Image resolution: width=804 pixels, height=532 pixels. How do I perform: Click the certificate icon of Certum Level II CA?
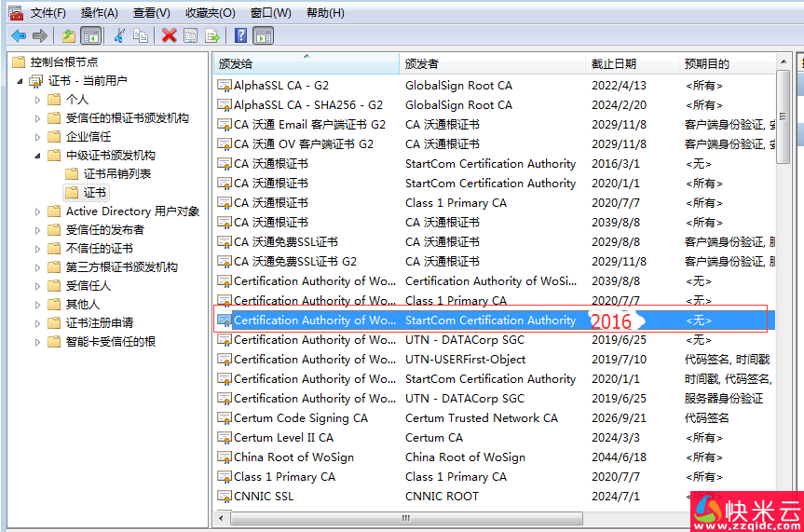pos(225,438)
